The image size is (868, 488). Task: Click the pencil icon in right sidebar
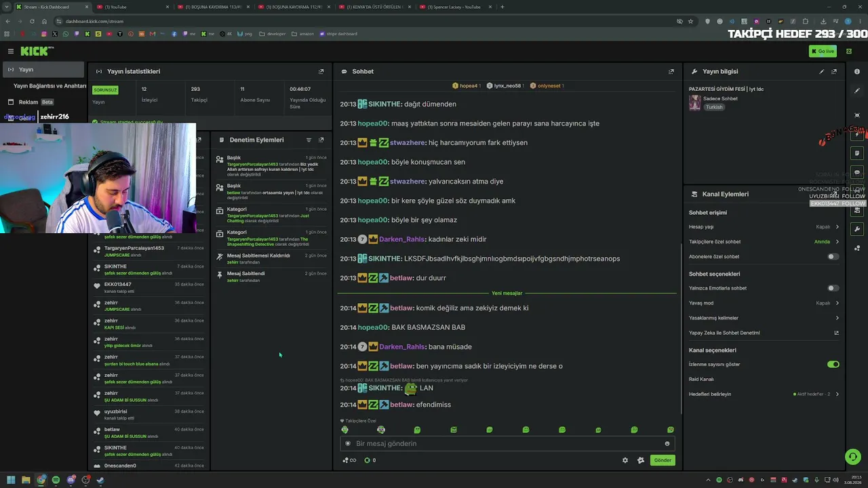(857, 90)
